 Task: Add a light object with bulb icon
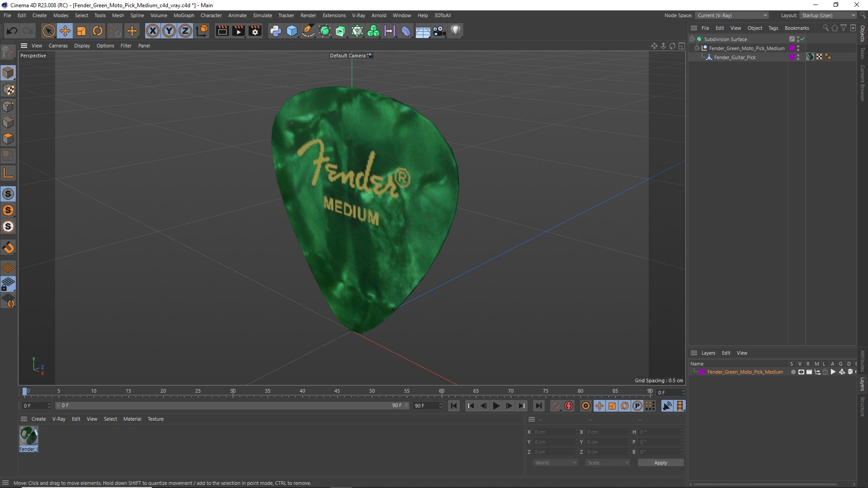coord(456,31)
